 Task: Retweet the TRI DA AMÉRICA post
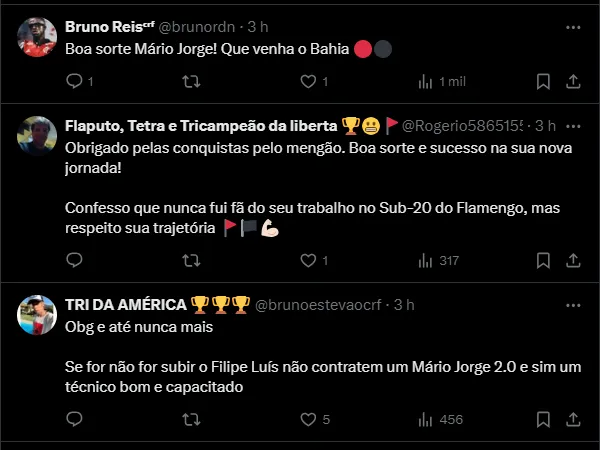pos(190,419)
